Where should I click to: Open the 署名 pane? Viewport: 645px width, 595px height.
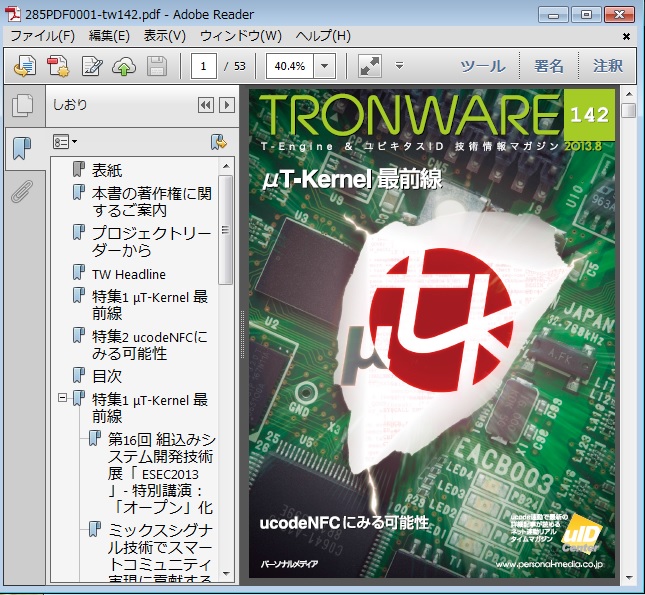pos(549,66)
